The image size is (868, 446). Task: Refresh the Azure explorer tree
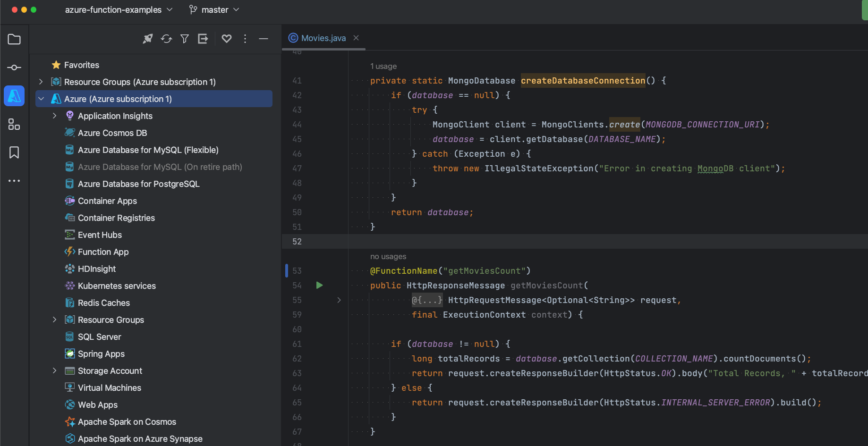click(x=166, y=39)
